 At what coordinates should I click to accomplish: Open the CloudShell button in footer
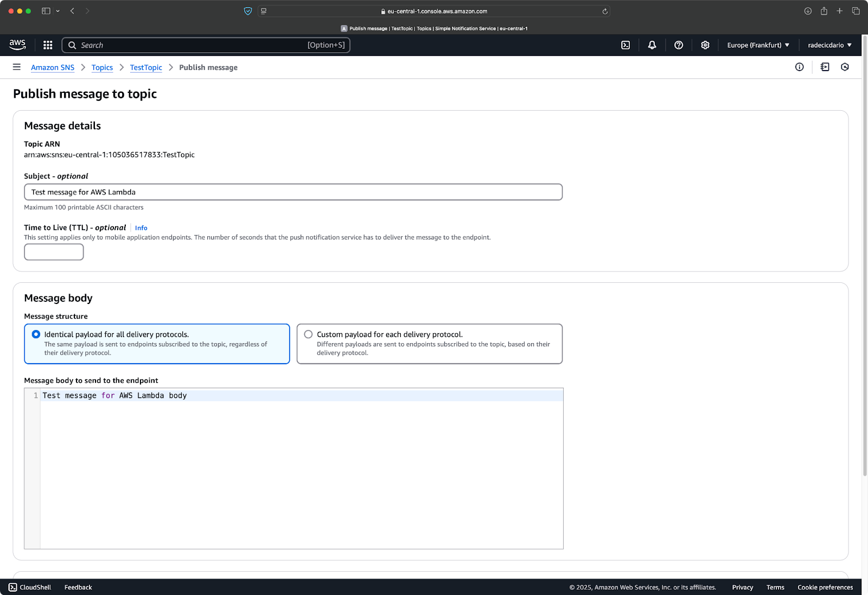pos(30,587)
